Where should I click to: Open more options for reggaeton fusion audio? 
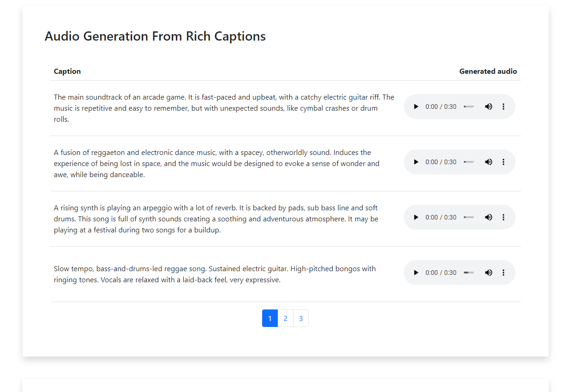coord(503,162)
